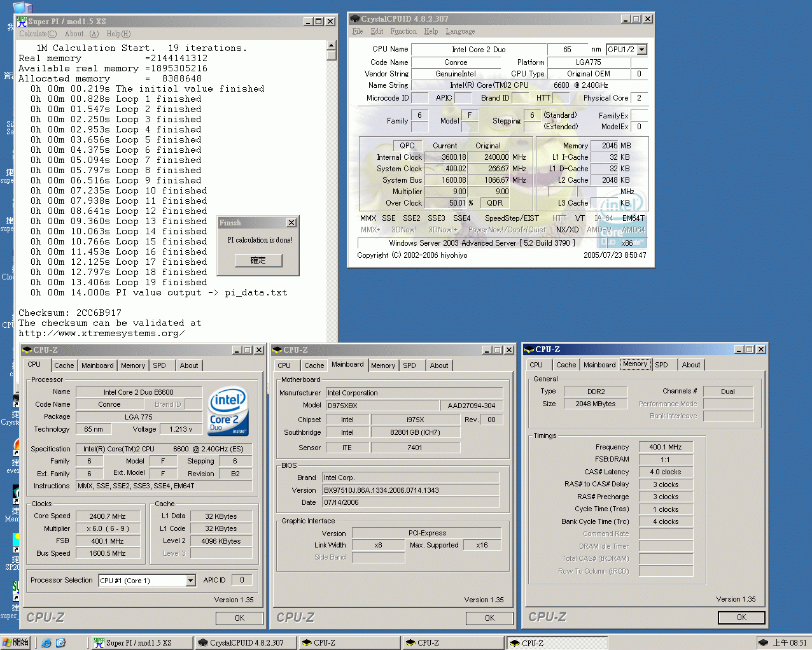
Task: Click the QPC button in CrystalCPUID
Action: click(x=407, y=146)
